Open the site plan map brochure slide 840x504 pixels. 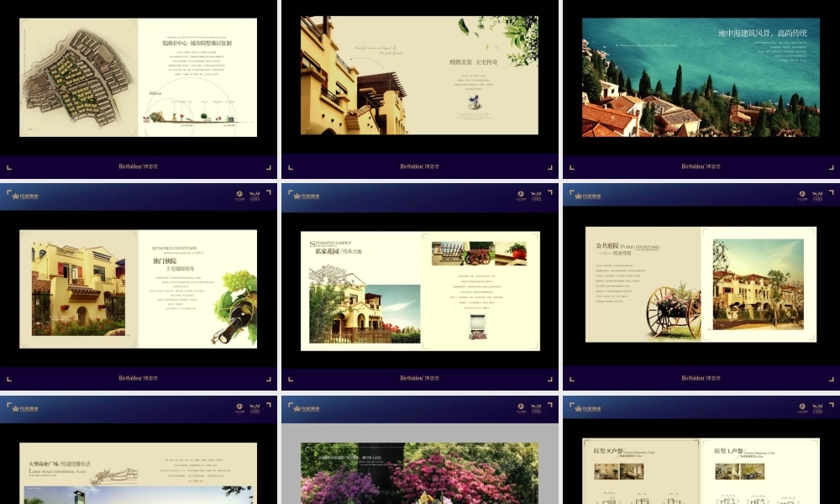tap(139, 77)
